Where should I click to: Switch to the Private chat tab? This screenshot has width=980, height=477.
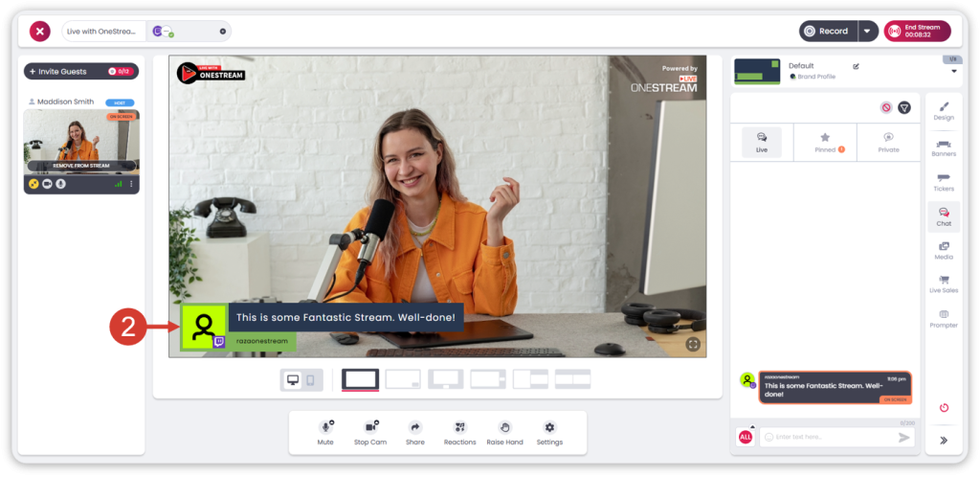888,142
